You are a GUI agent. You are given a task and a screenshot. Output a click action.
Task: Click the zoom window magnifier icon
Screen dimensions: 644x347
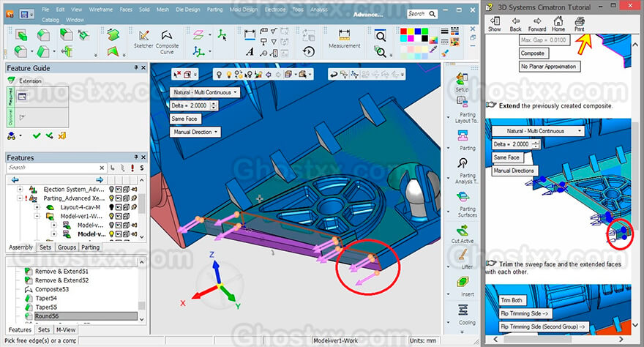tap(381, 36)
